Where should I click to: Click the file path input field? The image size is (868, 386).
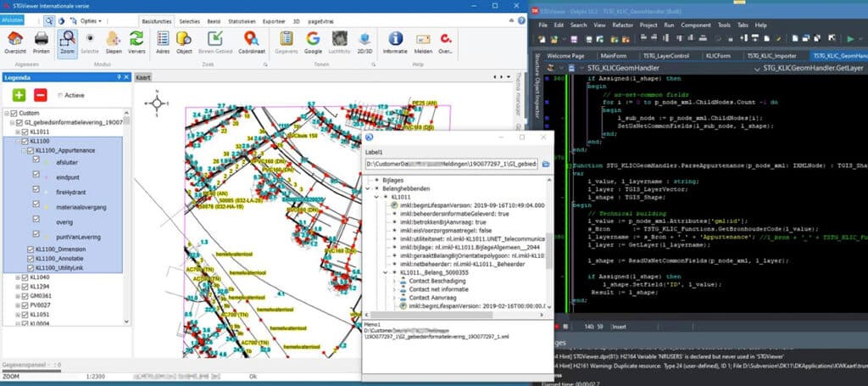[452, 164]
